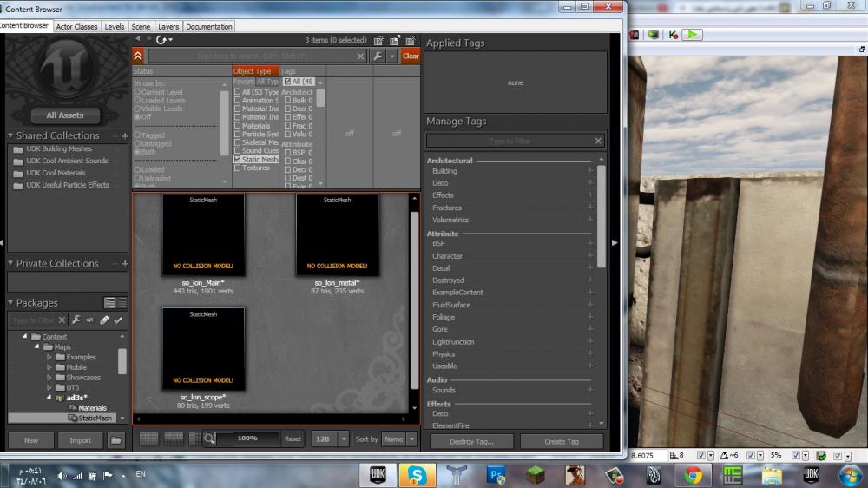The height and width of the screenshot is (488, 868).
Task: Switch to Layers tab
Action: [x=168, y=27]
